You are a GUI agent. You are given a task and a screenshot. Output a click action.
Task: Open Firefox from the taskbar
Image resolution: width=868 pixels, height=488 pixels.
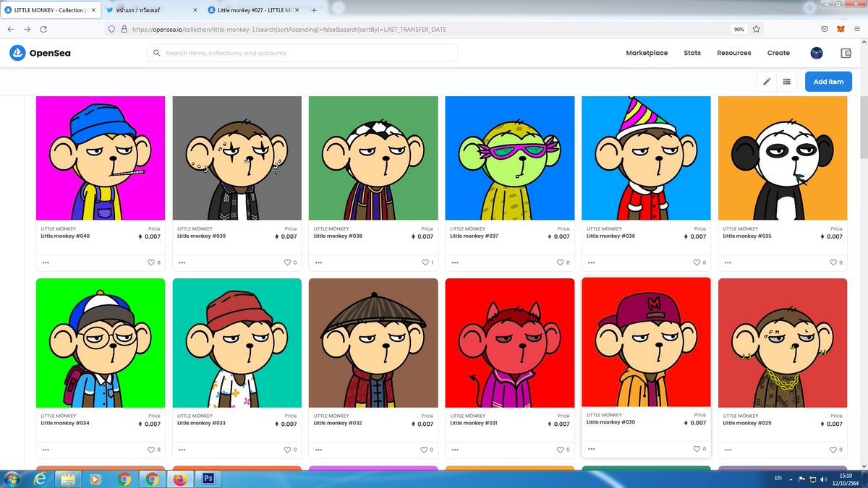[x=180, y=479]
